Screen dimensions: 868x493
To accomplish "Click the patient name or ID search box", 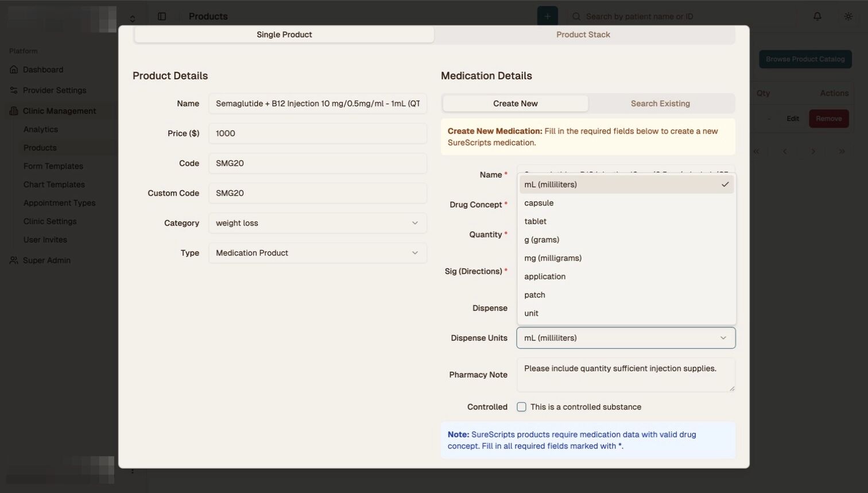I will point(681,17).
